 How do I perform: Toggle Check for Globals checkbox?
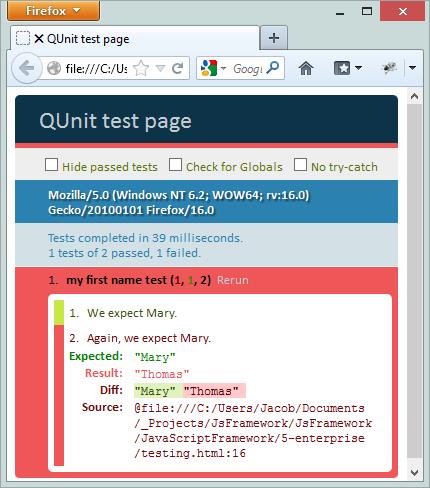coord(175,165)
